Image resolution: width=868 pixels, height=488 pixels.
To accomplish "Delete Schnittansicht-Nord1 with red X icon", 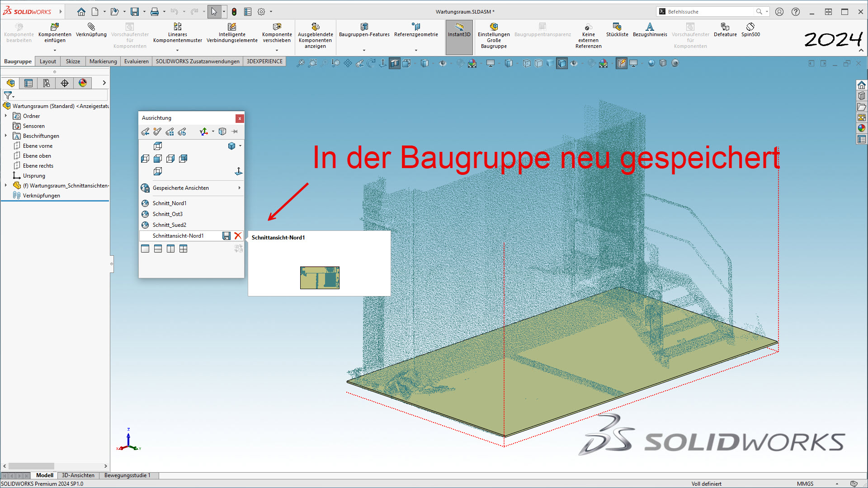I will (x=238, y=236).
